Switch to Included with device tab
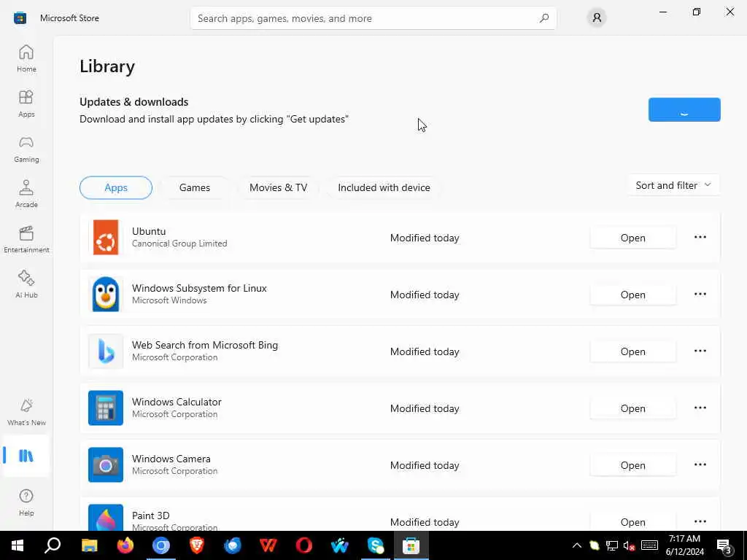The width and height of the screenshot is (747, 560). [384, 187]
